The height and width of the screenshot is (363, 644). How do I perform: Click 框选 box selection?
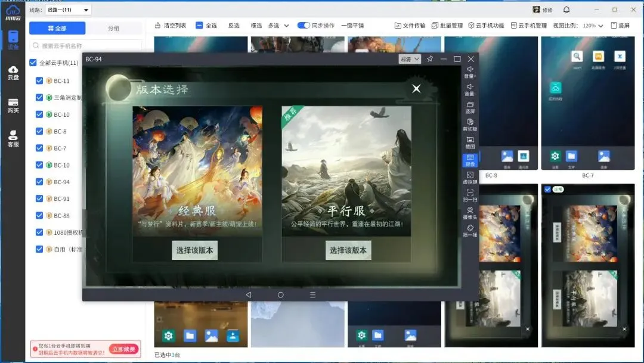[256, 26]
